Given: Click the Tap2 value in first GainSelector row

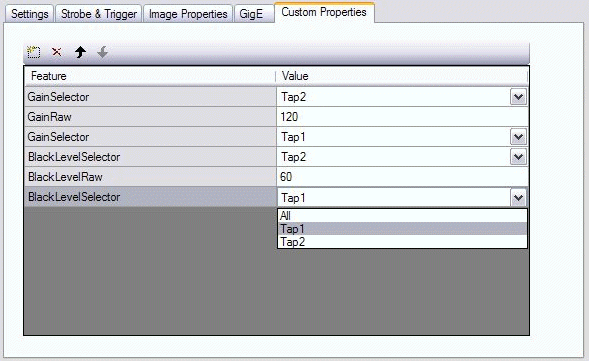Looking at the screenshot, I should click(294, 97).
